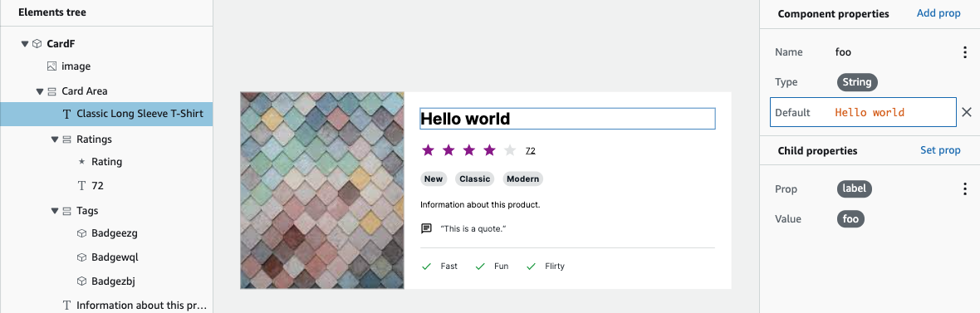The image size is (980, 313).
Task: Click the 72 reviews count link
Action: pos(530,150)
